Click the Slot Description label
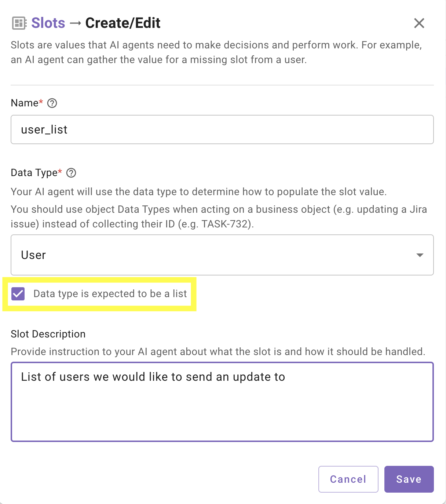This screenshot has width=446, height=504. click(48, 334)
